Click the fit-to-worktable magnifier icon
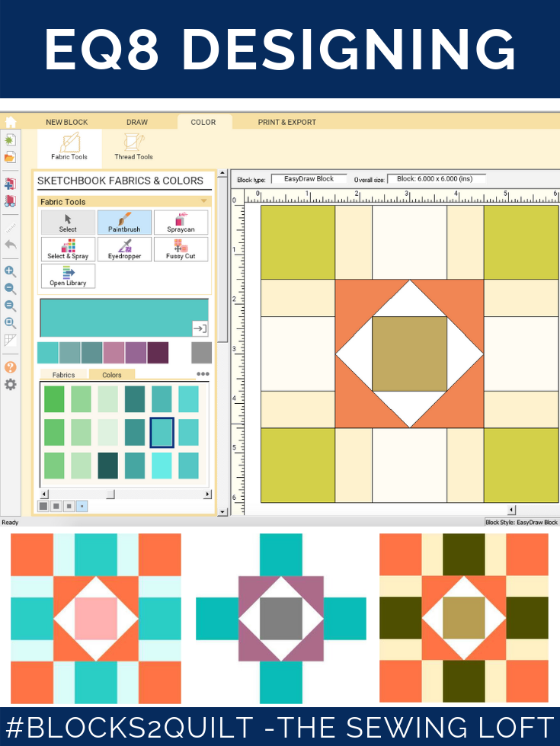This screenshot has height=746, width=560. (10, 306)
